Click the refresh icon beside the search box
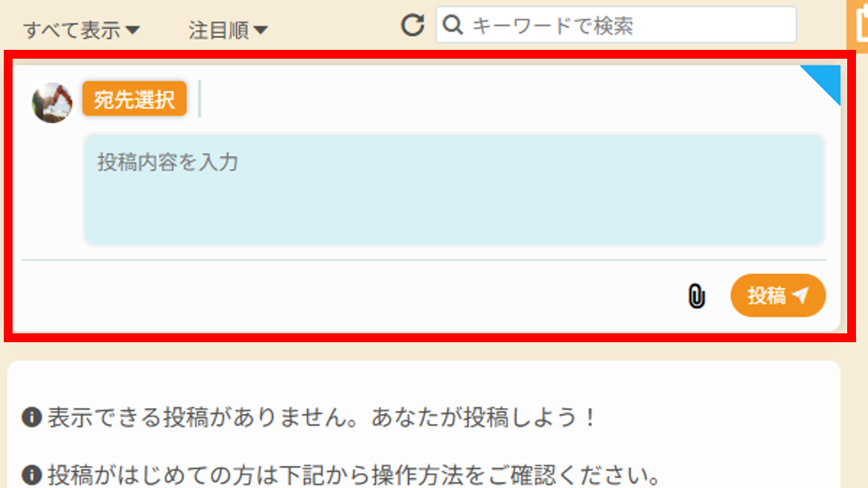This screenshot has width=868, height=488. pos(413,25)
